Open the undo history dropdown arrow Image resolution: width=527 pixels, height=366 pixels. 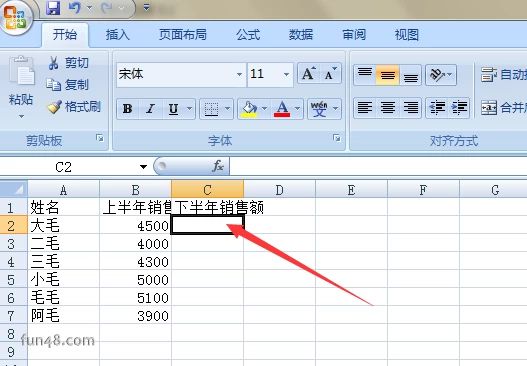click(x=89, y=8)
